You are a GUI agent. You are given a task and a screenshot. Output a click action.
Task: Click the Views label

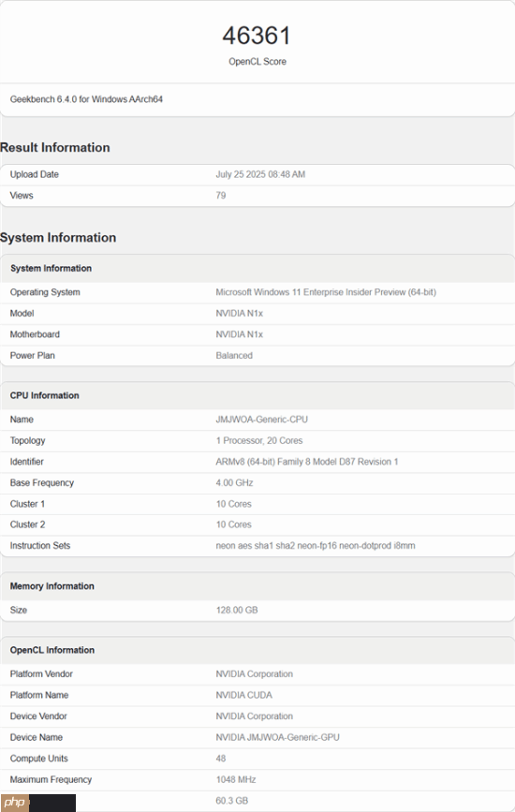(x=22, y=195)
